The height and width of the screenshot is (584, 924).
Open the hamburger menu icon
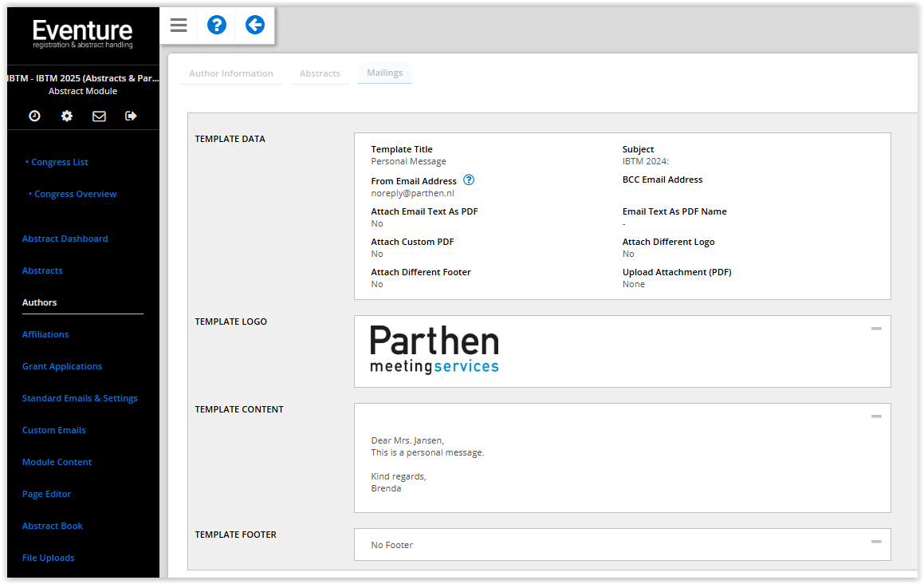[179, 25]
